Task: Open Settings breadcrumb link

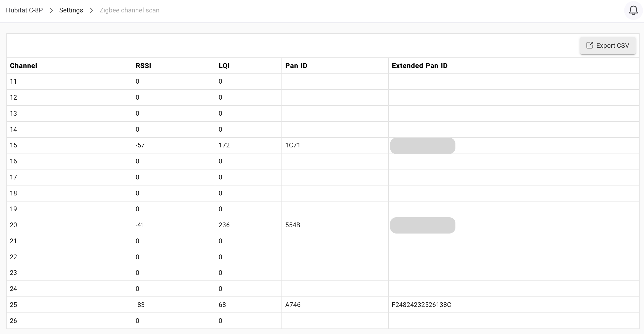Action: click(x=71, y=10)
